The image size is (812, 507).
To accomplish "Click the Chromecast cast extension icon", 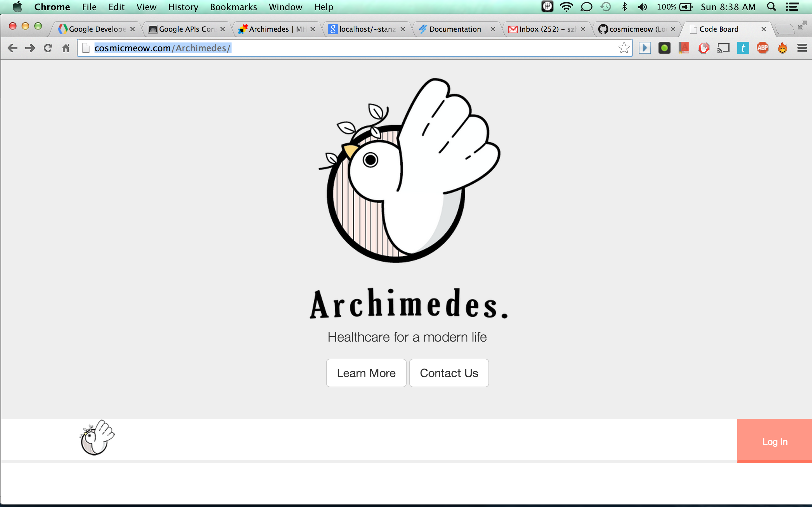I will tap(723, 48).
